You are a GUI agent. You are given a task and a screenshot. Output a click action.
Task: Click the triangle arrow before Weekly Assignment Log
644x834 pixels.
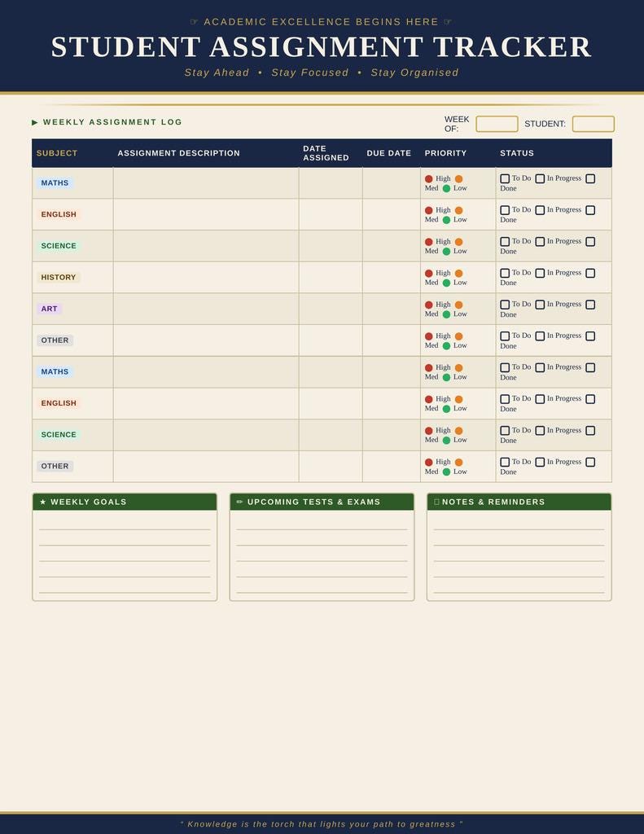coord(34,122)
